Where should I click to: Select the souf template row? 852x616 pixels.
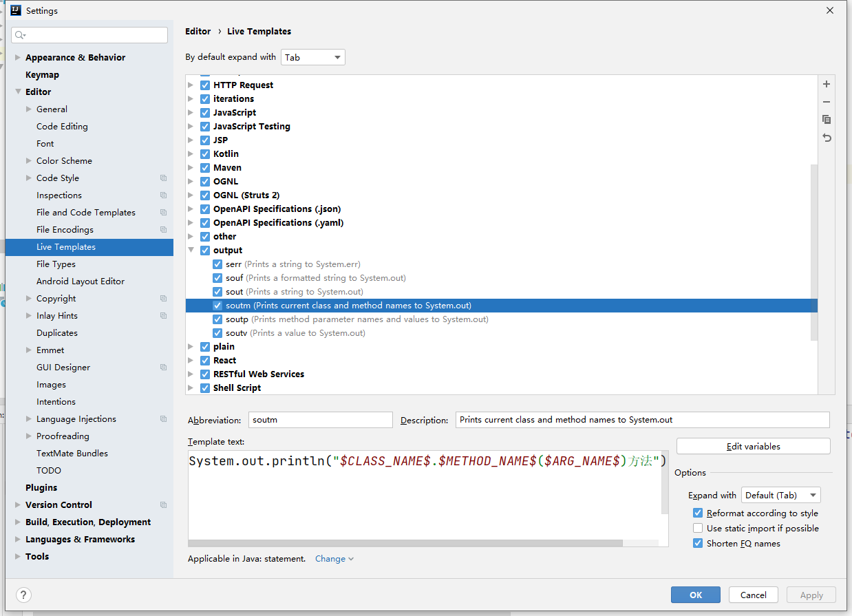tap(502, 278)
